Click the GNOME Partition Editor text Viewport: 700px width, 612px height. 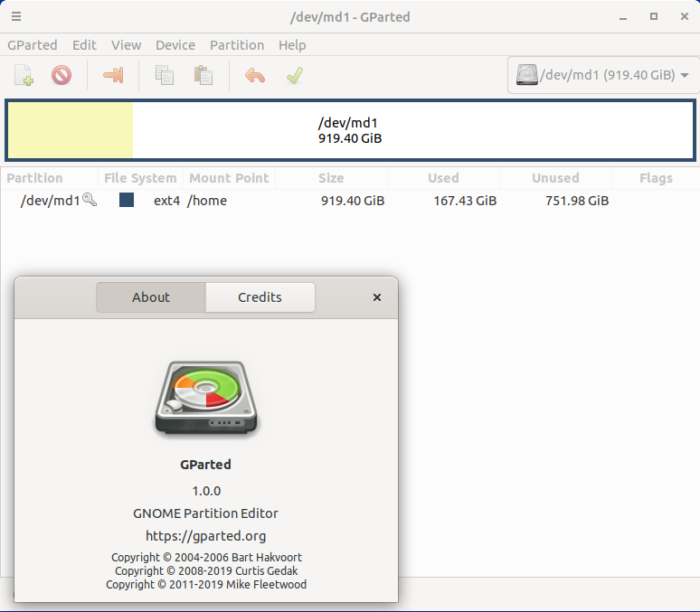tap(206, 513)
